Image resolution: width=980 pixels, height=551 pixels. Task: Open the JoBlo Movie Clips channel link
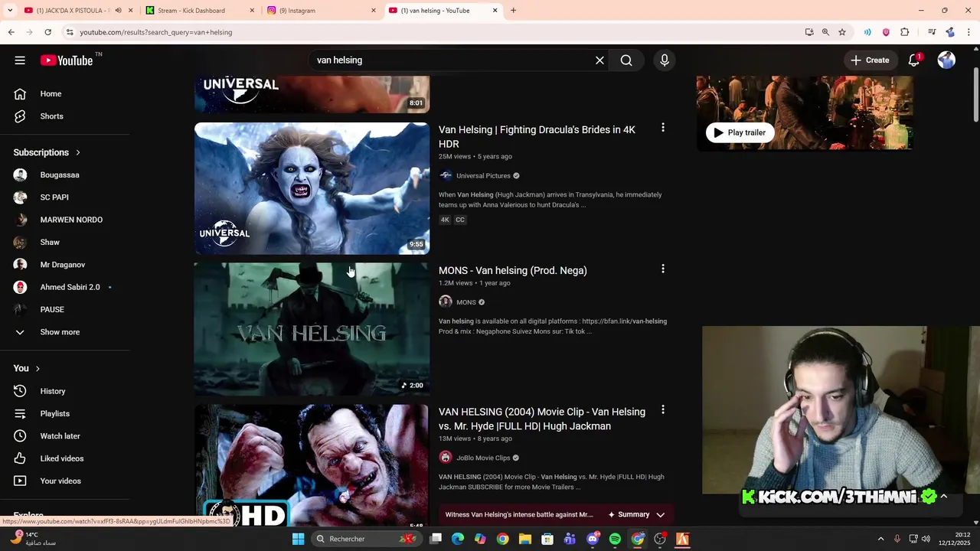pos(483,458)
